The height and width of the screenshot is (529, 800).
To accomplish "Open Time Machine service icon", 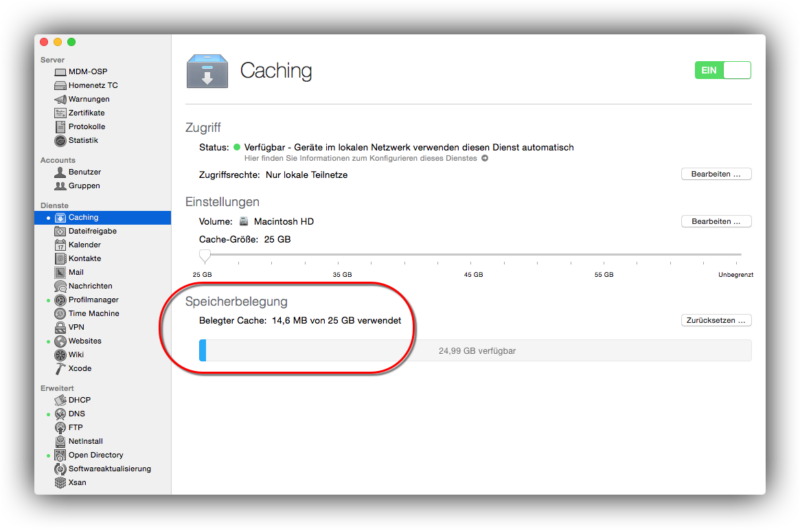I will (x=60, y=314).
